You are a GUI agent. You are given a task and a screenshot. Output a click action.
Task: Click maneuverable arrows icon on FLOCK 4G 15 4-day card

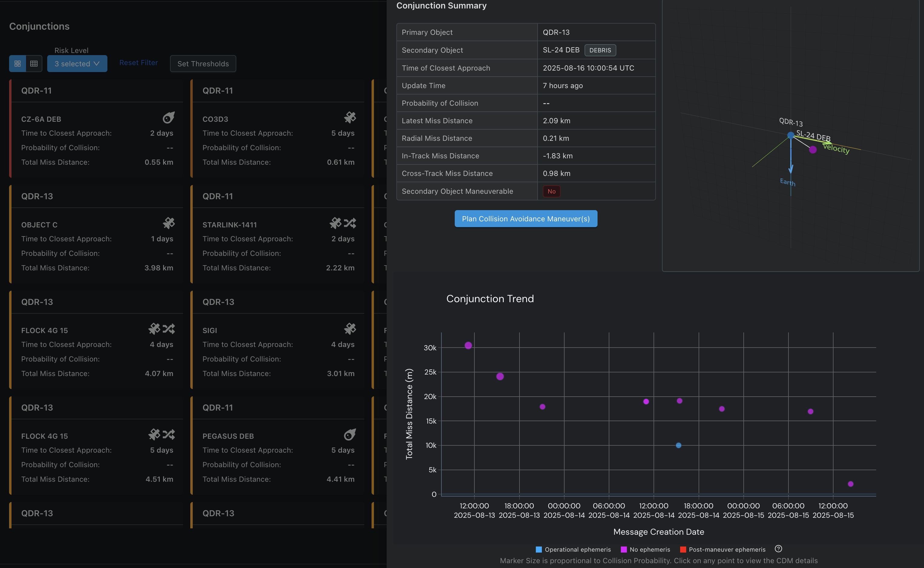[x=169, y=329]
